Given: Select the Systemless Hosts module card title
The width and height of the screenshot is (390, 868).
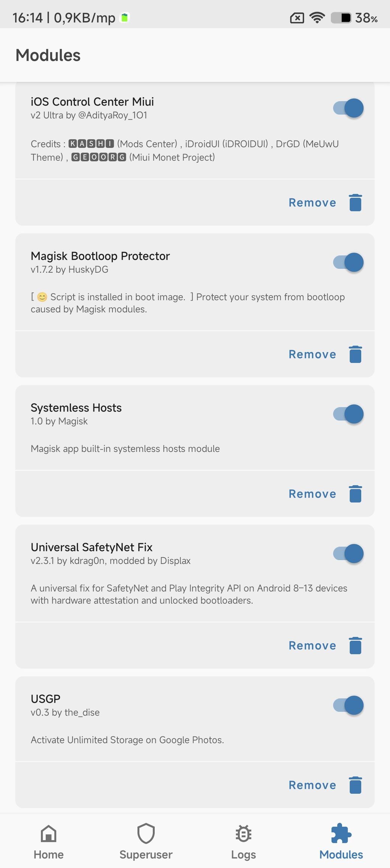Looking at the screenshot, I should 76,408.
